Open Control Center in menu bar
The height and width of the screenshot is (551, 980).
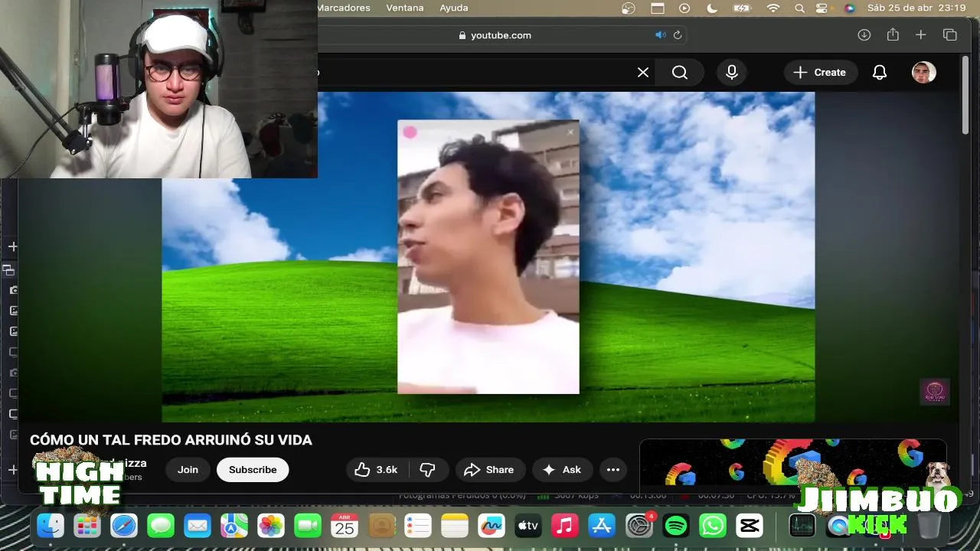point(822,8)
